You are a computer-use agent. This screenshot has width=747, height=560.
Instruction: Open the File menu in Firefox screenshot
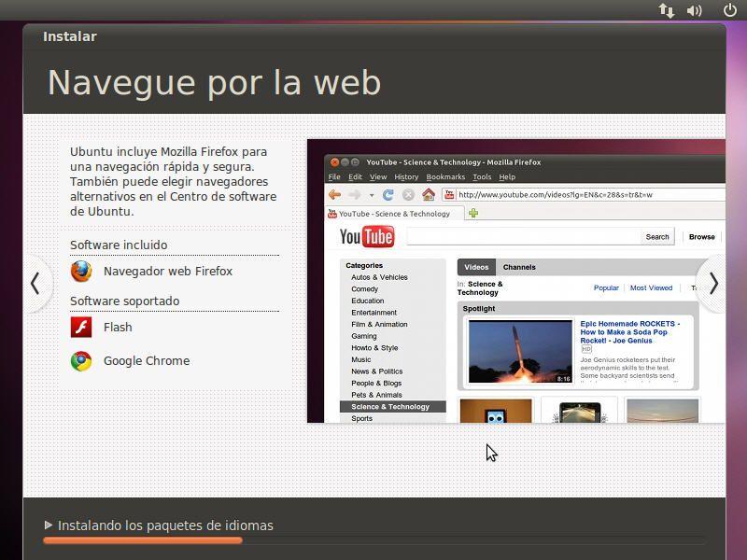tap(334, 176)
